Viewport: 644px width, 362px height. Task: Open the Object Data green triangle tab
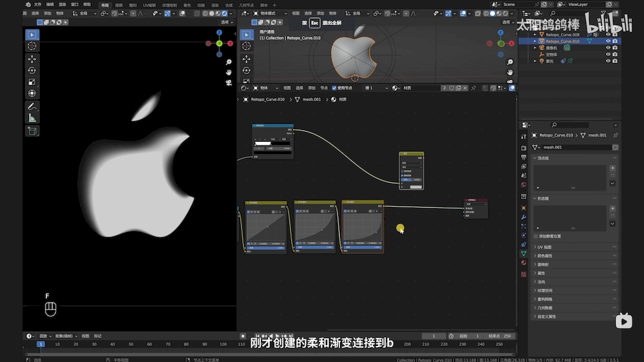coord(524,254)
